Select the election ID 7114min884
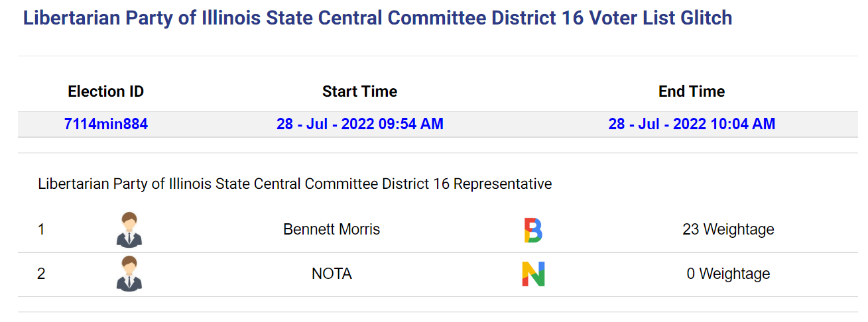The height and width of the screenshot is (322, 868). click(x=106, y=124)
